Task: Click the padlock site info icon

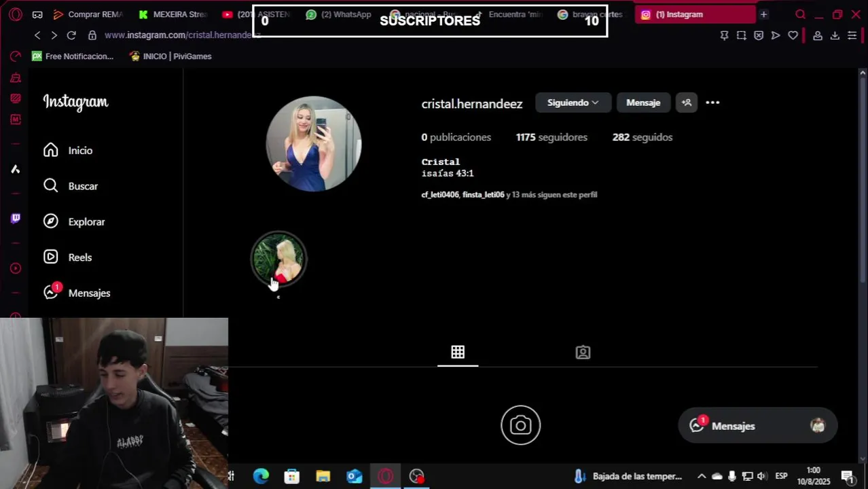Action: click(92, 35)
